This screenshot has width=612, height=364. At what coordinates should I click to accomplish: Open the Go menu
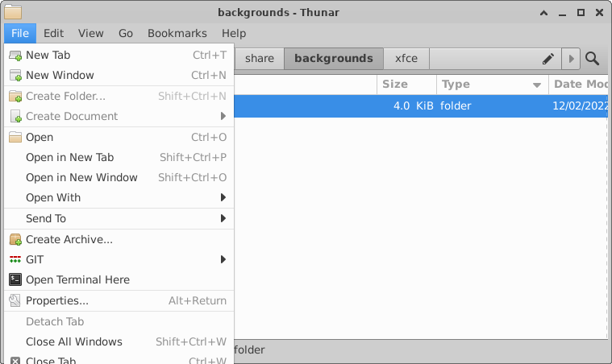126,33
